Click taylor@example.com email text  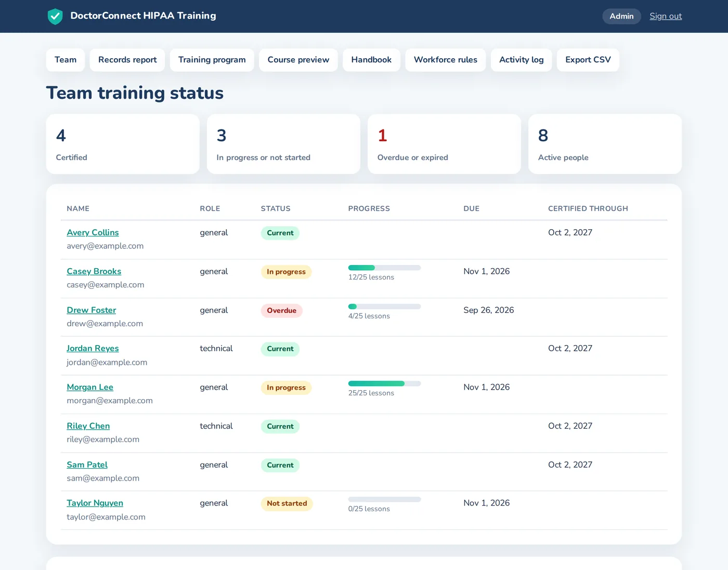[x=106, y=517]
